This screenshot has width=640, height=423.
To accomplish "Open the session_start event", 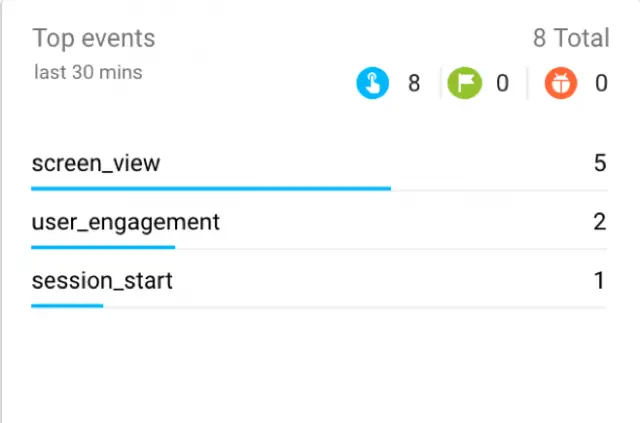I will coord(102,281).
